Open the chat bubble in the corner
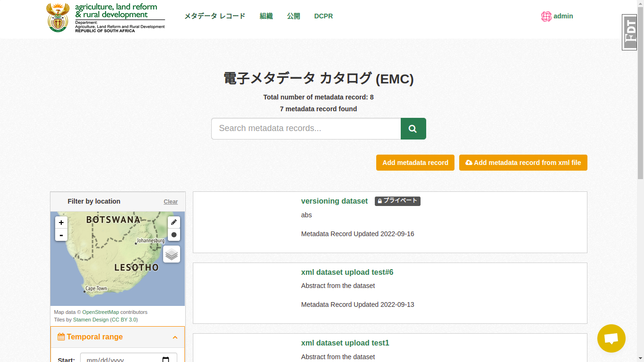644x362 pixels. [611, 338]
